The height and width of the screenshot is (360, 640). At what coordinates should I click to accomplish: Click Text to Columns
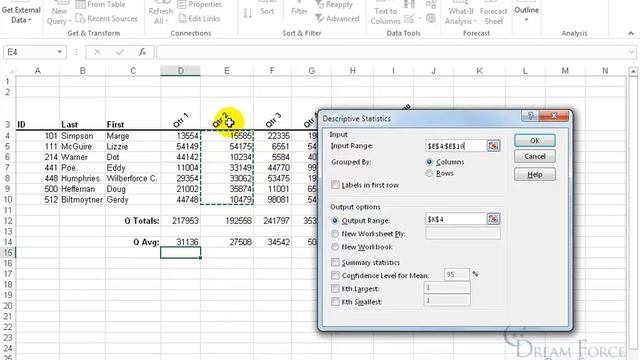[385, 16]
